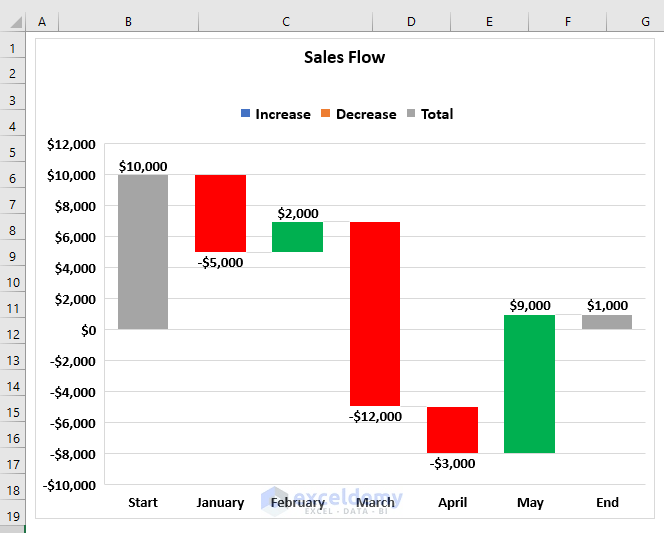Click the -$12,000 data label

pyautogui.click(x=375, y=417)
